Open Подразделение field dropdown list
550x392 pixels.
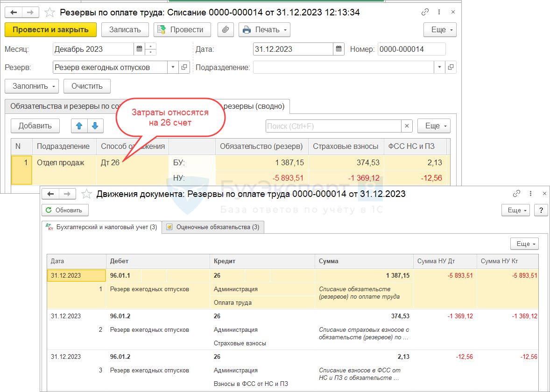tap(439, 67)
